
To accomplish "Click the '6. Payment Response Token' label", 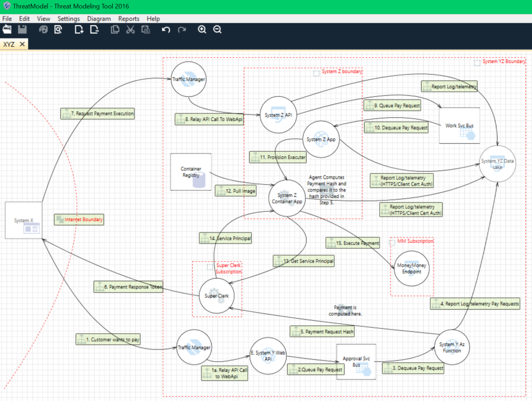I will click(128, 287).
